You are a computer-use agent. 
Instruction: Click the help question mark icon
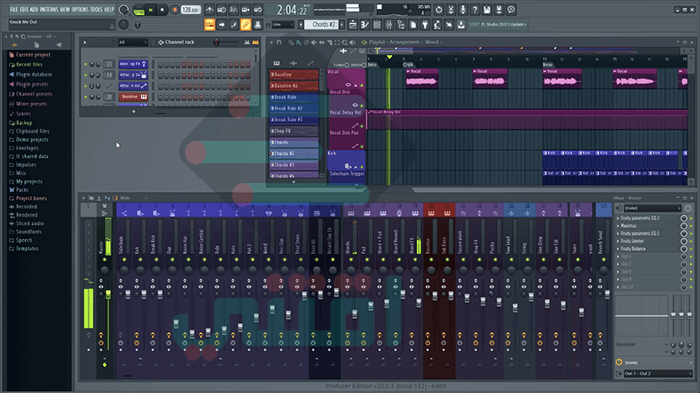click(x=475, y=10)
